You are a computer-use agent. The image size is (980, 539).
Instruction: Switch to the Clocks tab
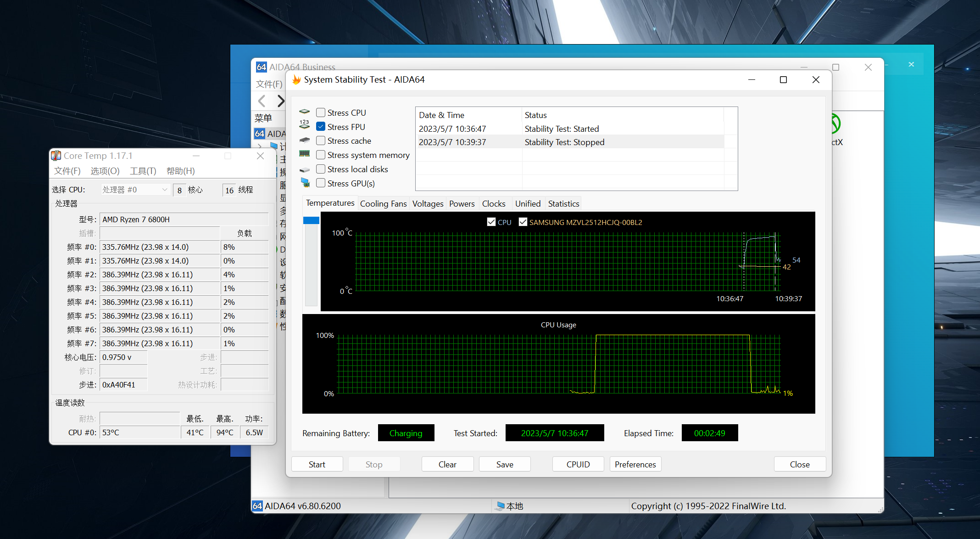494,204
